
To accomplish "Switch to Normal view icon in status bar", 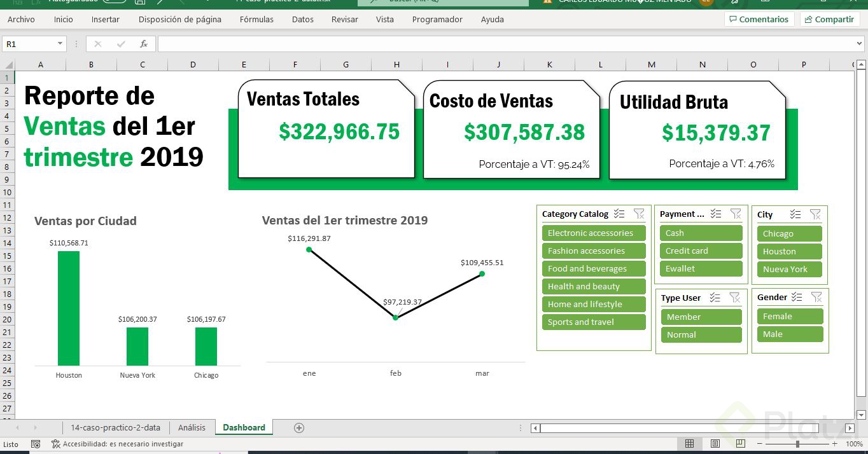I will [x=689, y=444].
